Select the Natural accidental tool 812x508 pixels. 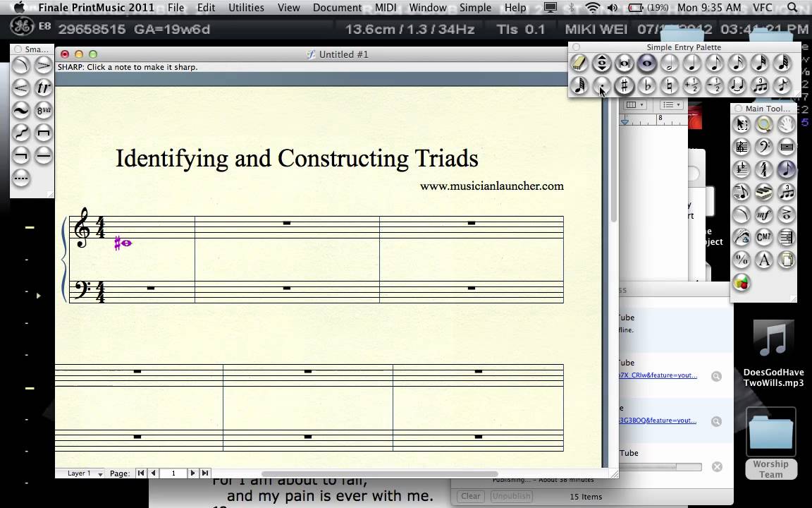(x=669, y=85)
